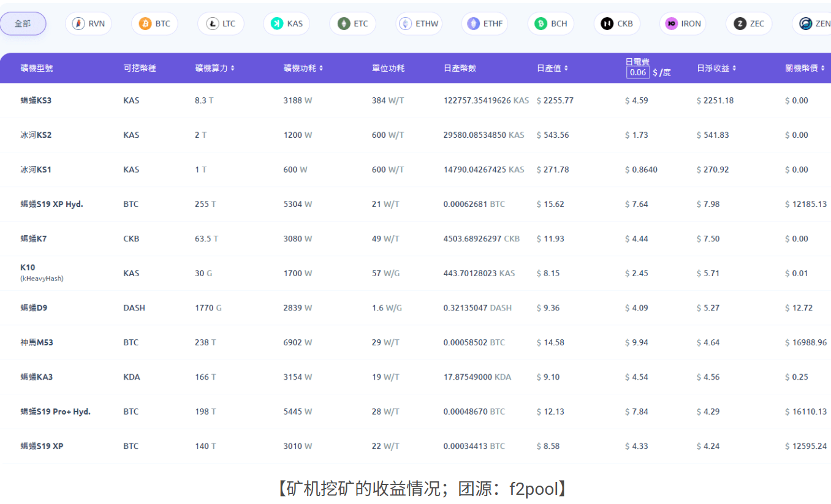Image resolution: width=831 pixels, height=504 pixels.
Task: Open the 螞蟻K7 miner row
Action: (x=415, y=239)
